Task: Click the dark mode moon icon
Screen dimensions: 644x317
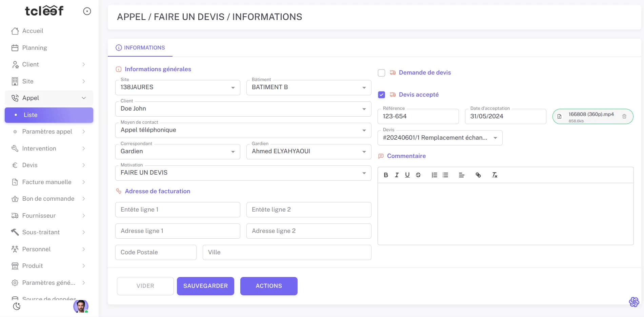Action: (x=16, y=306)
